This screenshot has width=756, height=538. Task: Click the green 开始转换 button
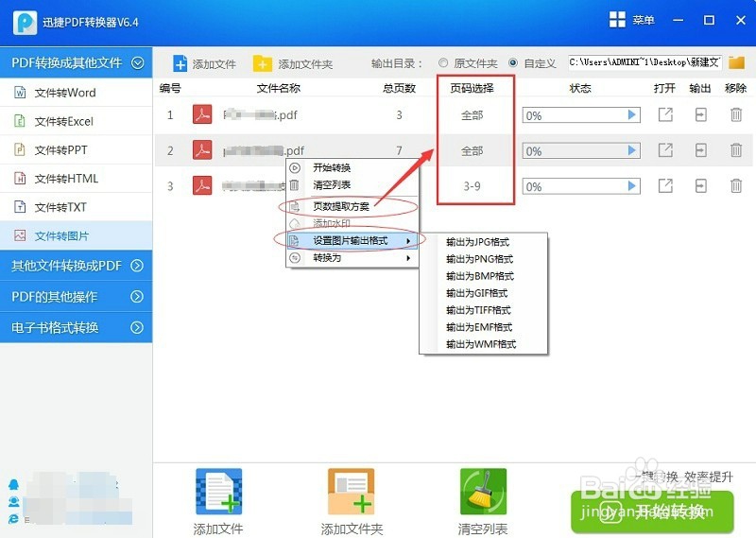pyautogui.click(x=652, y=512)
